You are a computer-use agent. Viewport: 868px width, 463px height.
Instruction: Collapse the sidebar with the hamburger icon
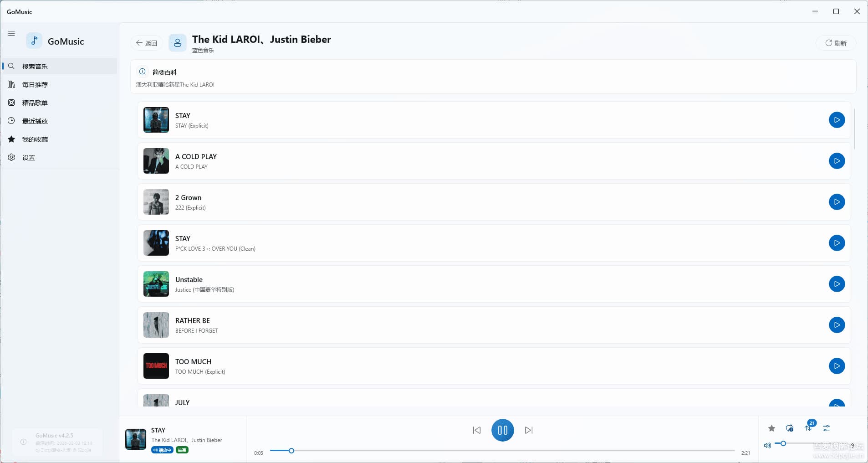tap(11, 33)
